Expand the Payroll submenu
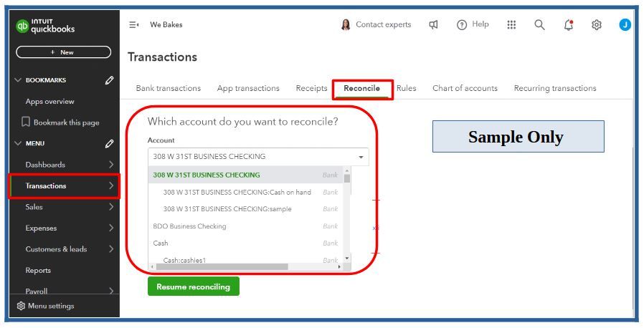This screenshot has width=644, height=328. tap(111, 291)
